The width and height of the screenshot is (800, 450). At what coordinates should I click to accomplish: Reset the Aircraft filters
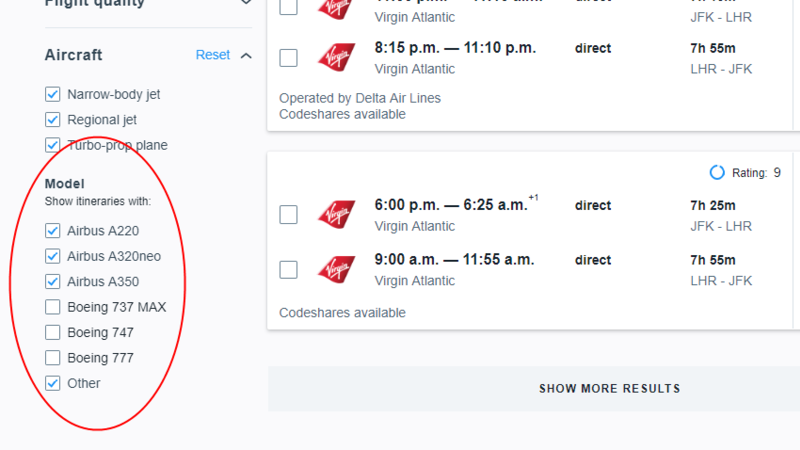pos(213,55)
